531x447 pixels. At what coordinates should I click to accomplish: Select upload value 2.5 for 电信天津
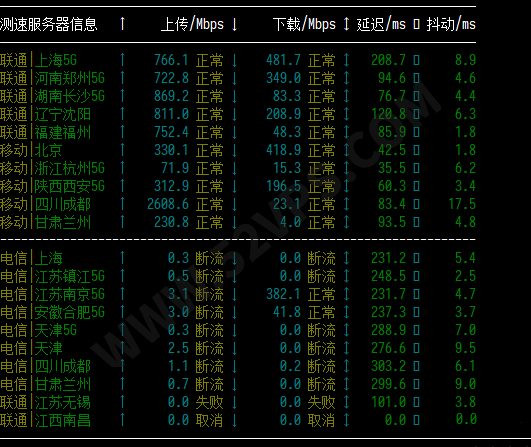point(178,348)
